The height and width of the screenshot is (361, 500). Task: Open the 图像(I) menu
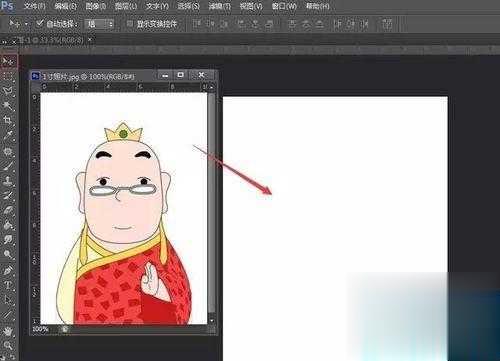click(x=96, y=6)
